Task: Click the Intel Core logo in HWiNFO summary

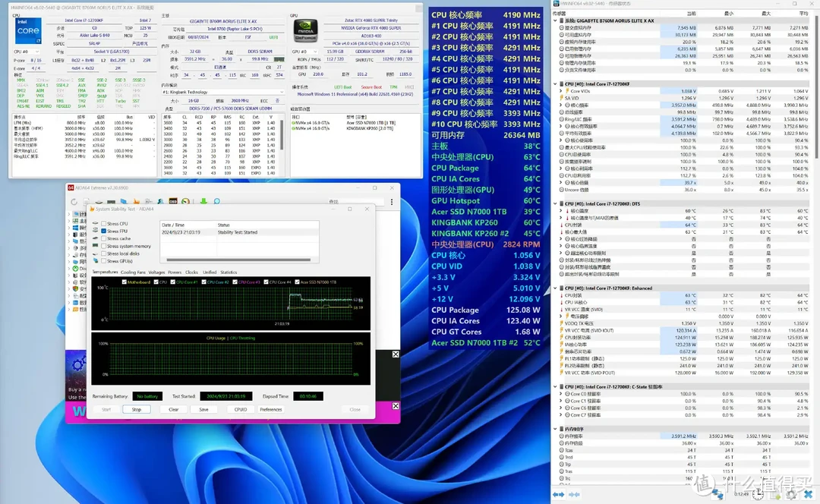Action: click(27, 31)
